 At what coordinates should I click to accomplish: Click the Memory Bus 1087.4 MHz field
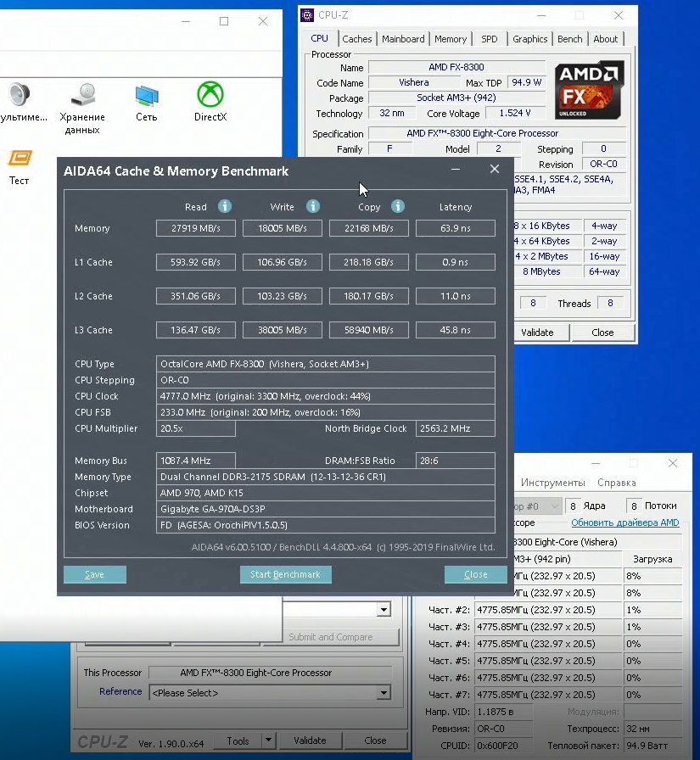196,461
